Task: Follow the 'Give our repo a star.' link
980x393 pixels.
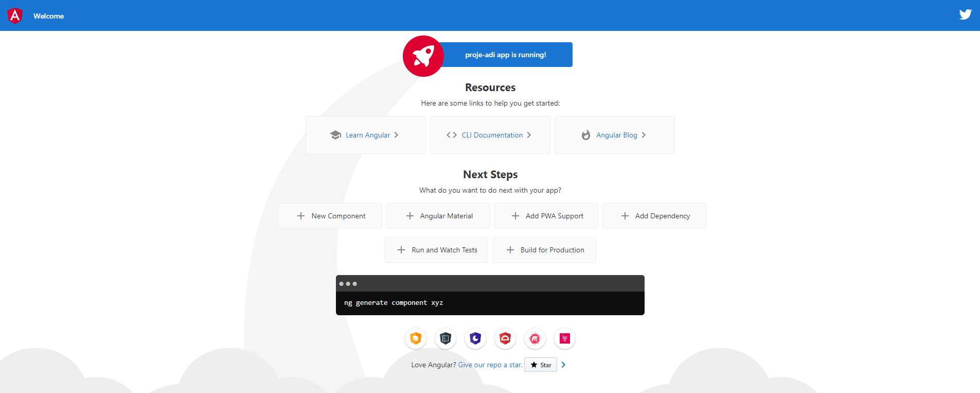Action: tap(490, 365)
